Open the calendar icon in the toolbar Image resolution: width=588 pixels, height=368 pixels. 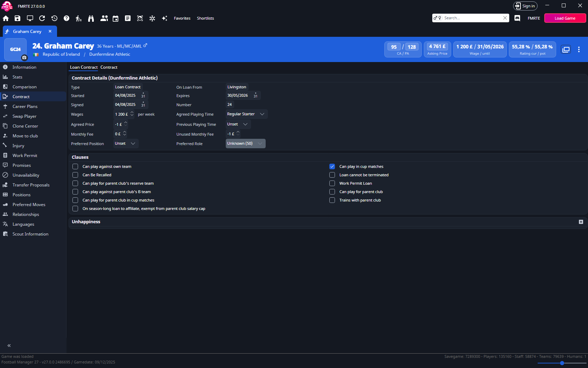click(x=115, y=18)
